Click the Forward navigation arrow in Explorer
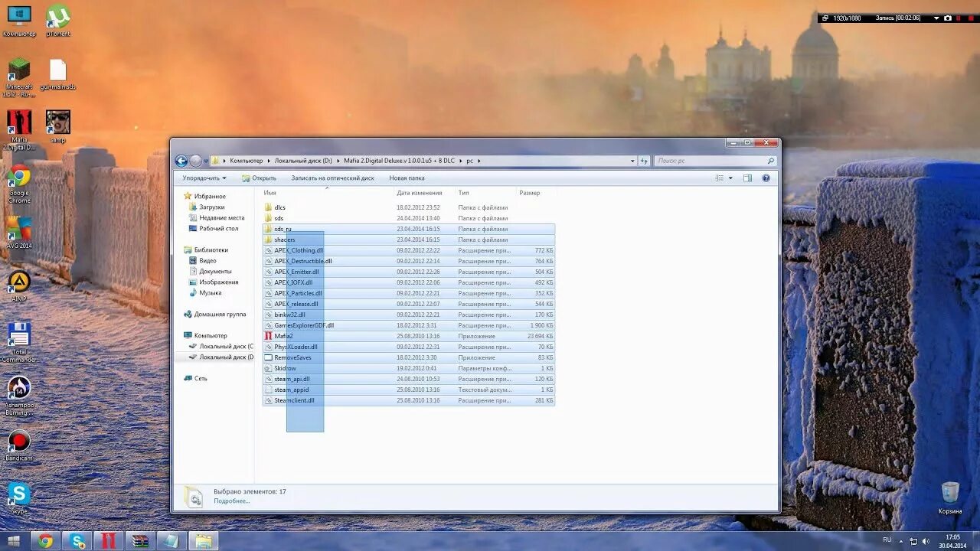Viewport: 980px width, 551px height. (195, 161)
